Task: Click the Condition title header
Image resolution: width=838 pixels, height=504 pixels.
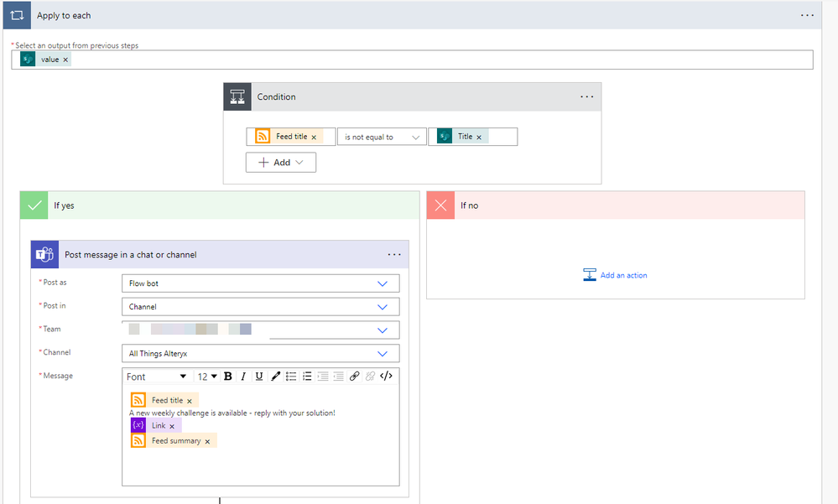Action: coord(276,96)
